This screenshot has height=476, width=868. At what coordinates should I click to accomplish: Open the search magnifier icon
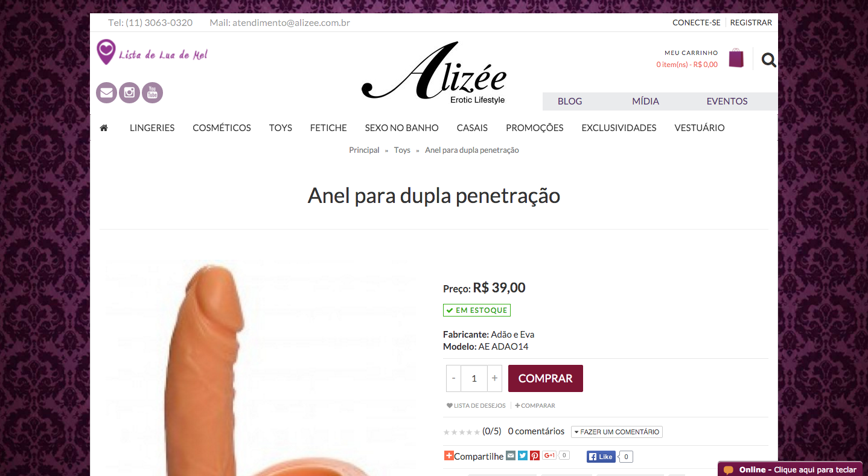pos(768,60)
